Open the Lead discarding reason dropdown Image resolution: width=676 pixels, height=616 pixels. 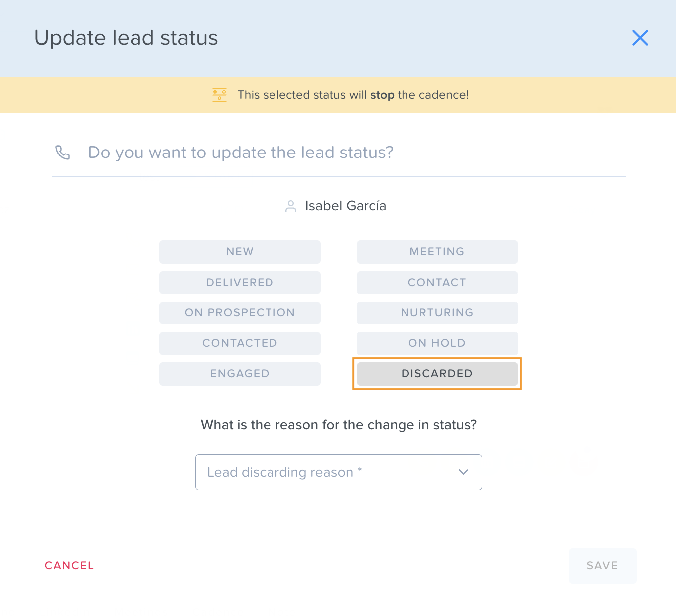tap(339, 472)
